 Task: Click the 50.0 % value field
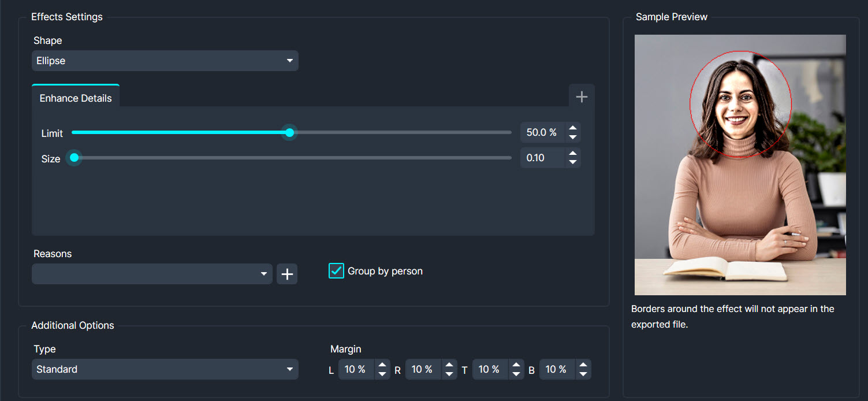(542, 132)
